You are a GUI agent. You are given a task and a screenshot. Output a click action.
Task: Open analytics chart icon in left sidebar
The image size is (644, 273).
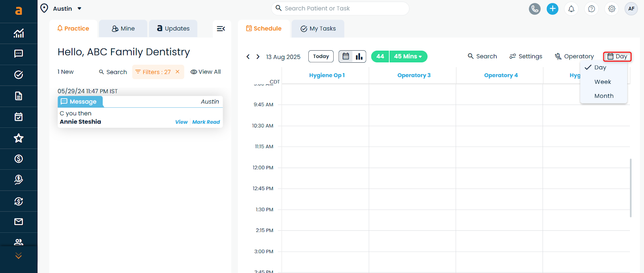click(x=19, y=33)
